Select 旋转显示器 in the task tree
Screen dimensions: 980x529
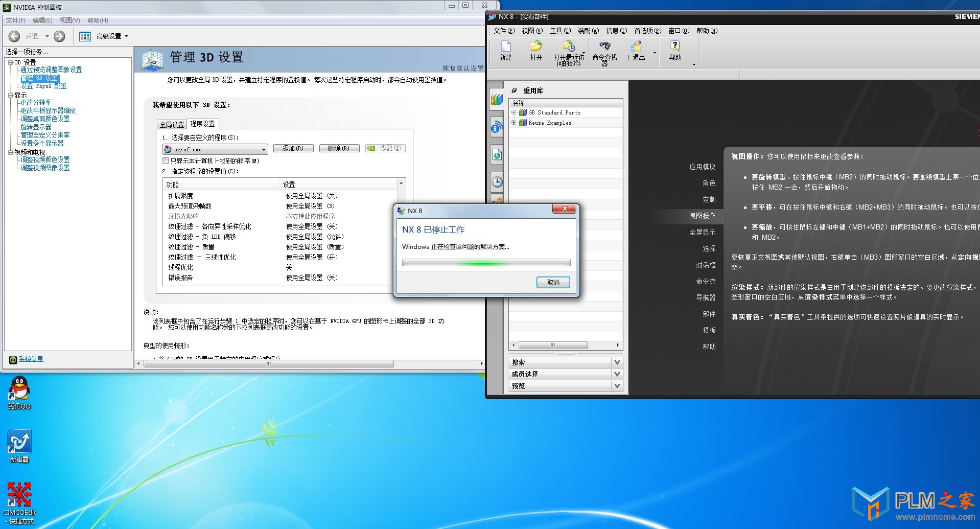[x=36, y=127]
